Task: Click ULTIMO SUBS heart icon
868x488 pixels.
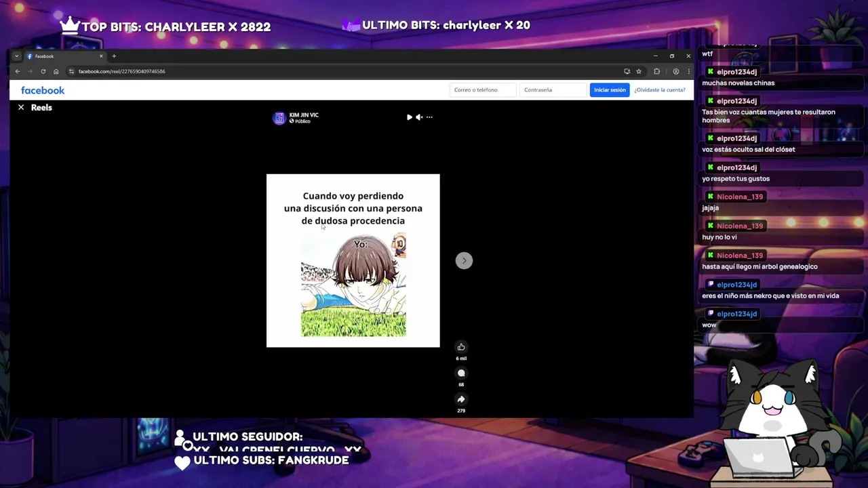Action: click(182, 462)
